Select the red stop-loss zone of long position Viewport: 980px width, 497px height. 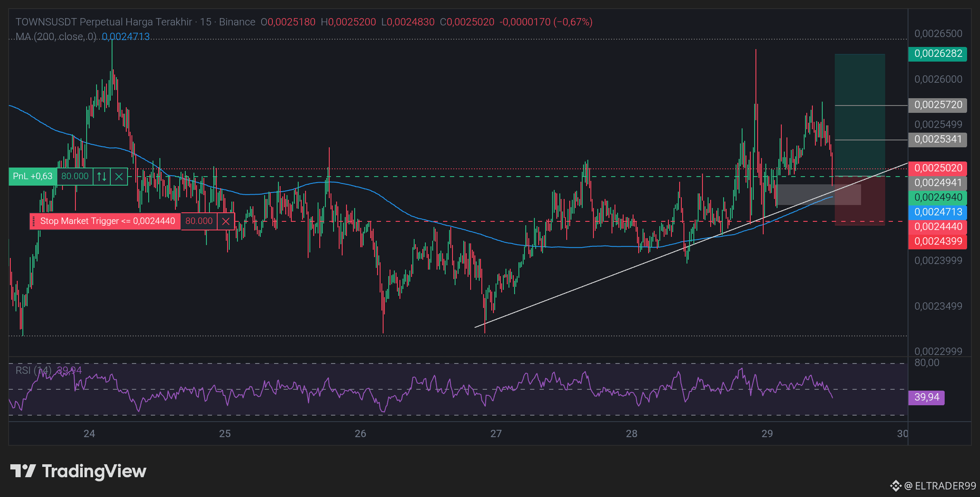(860, 201)
